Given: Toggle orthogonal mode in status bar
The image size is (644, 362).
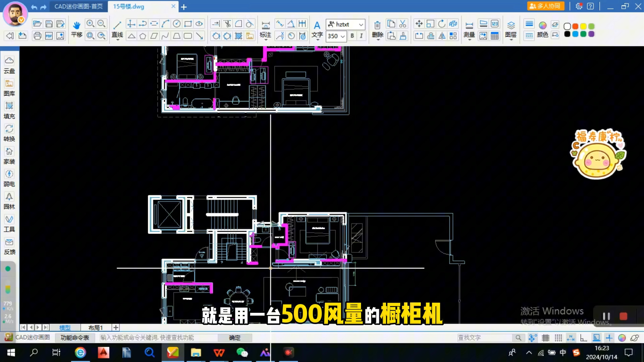Looking at the screenshot, I should (x=583, y=338).
